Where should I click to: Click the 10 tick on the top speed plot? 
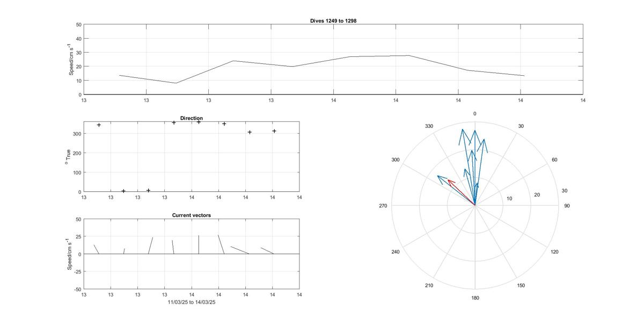(78, 81)
